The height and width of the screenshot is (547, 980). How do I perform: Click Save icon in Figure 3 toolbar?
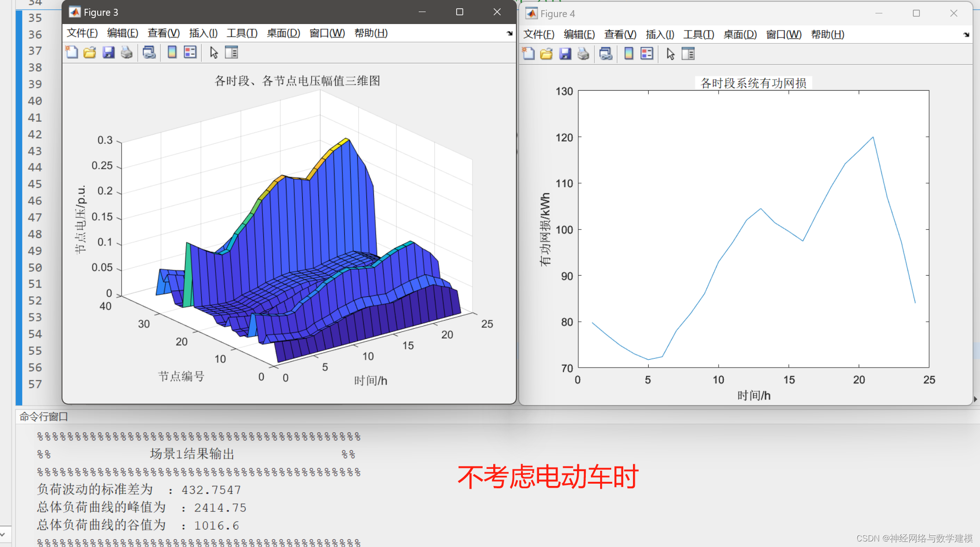(x=108, y=52)
